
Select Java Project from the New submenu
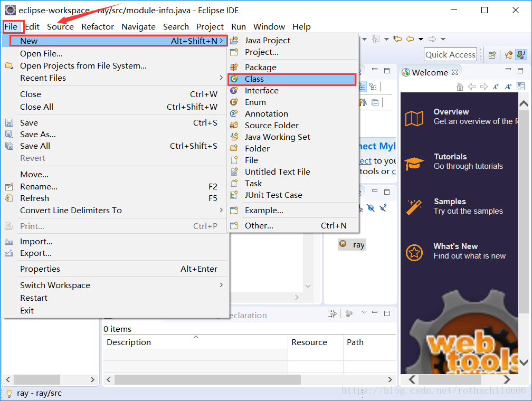point(293,41)
